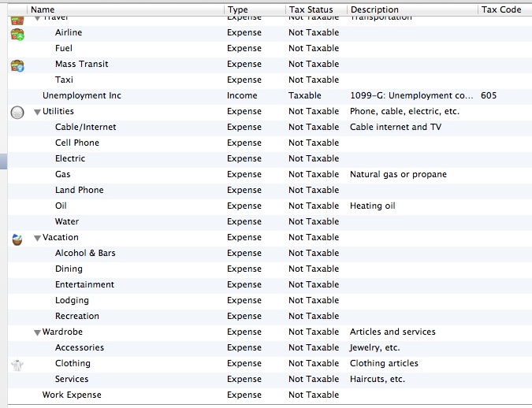The height and width of the screenshot is (408, 532).
Task: Click the Airline category suitcase icon
Action: point(17,34)
